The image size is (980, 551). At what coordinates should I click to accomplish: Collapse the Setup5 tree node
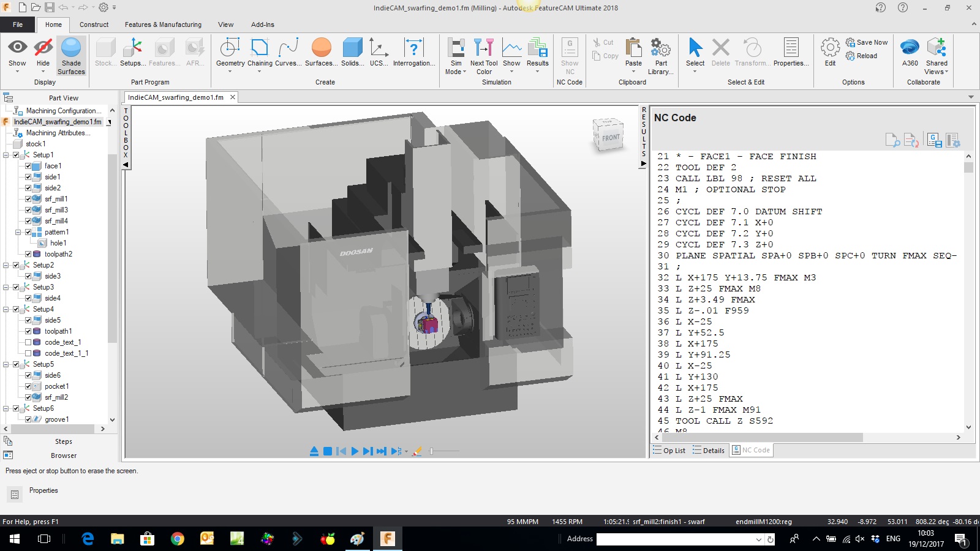tap(6, 364)
